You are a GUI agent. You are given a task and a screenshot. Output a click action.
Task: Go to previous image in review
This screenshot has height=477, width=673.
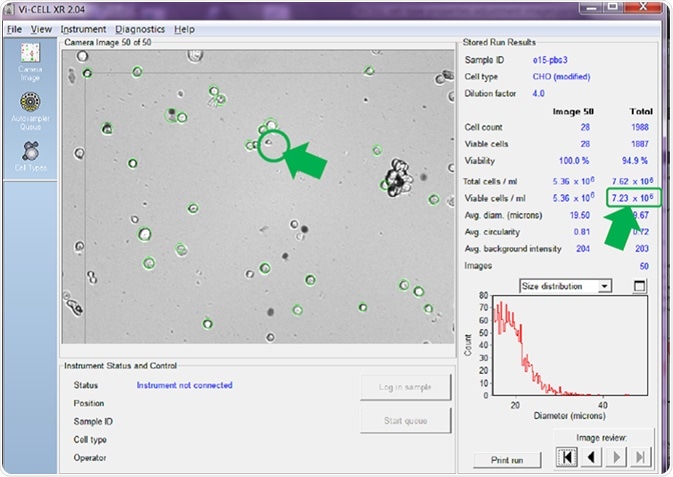click(590, 458)
